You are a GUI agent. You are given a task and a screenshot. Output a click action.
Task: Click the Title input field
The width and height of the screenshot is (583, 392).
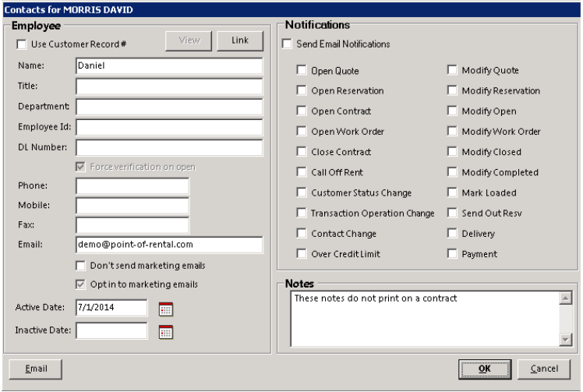169,87
